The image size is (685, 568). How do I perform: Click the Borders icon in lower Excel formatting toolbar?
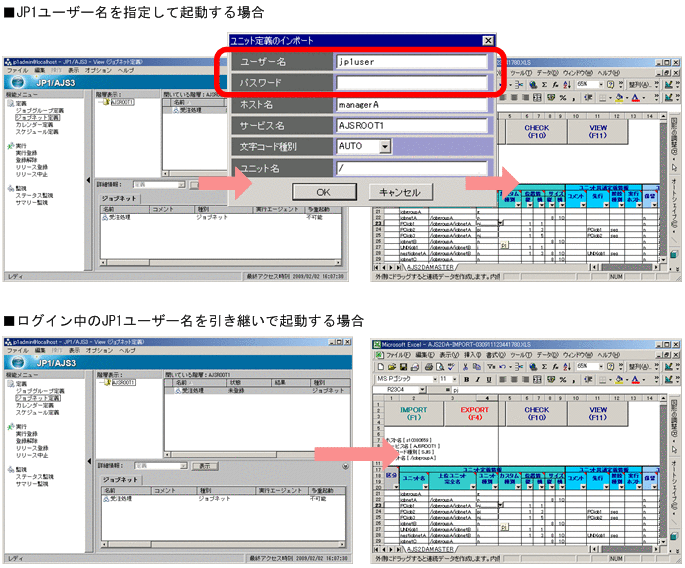602,379
